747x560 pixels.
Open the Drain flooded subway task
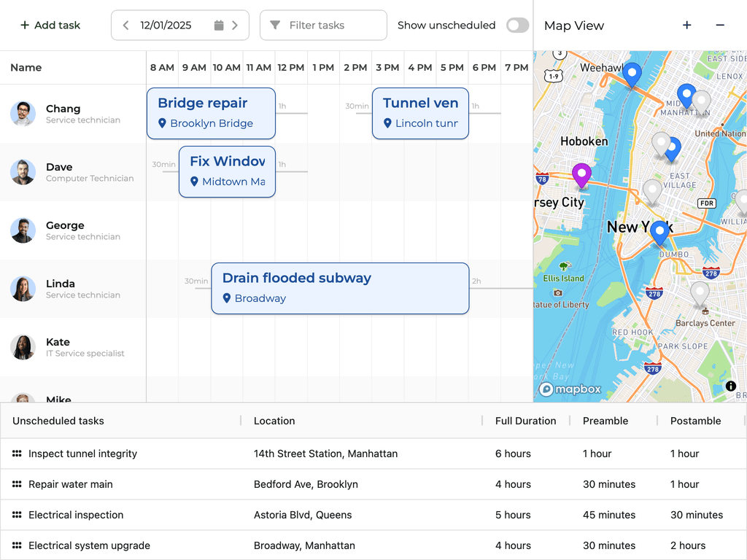click(340, 288)
